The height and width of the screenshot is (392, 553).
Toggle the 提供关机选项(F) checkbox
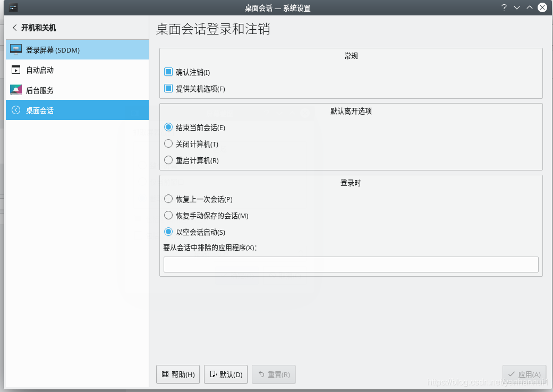[168, 88]
